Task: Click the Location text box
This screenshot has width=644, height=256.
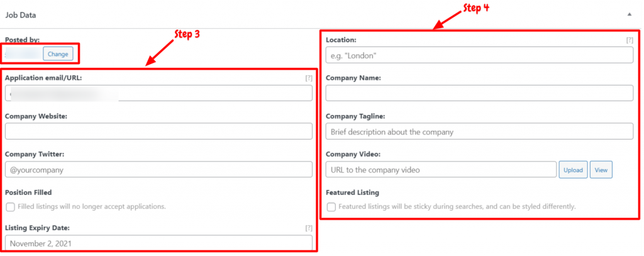Action: click(479, 55)
